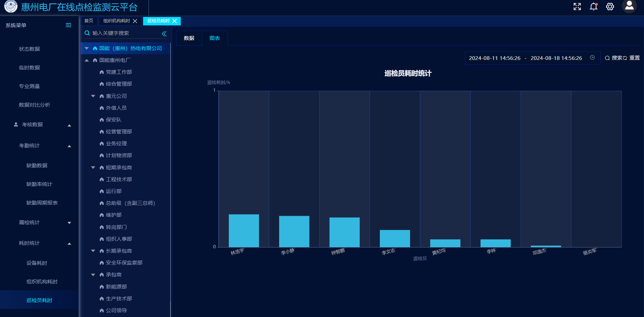Click the 林浩宇 bar in chart
The image size is (644, 317).
coord(243,230)
